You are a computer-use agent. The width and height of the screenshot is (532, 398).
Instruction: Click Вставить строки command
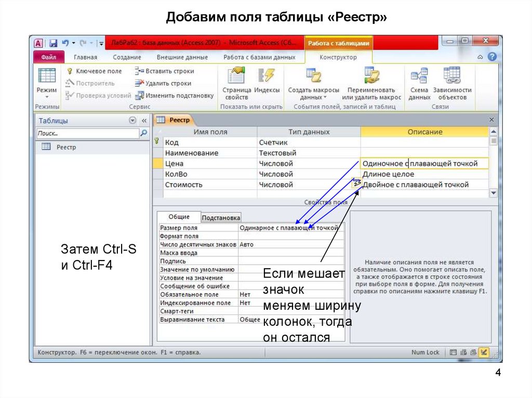165,71
